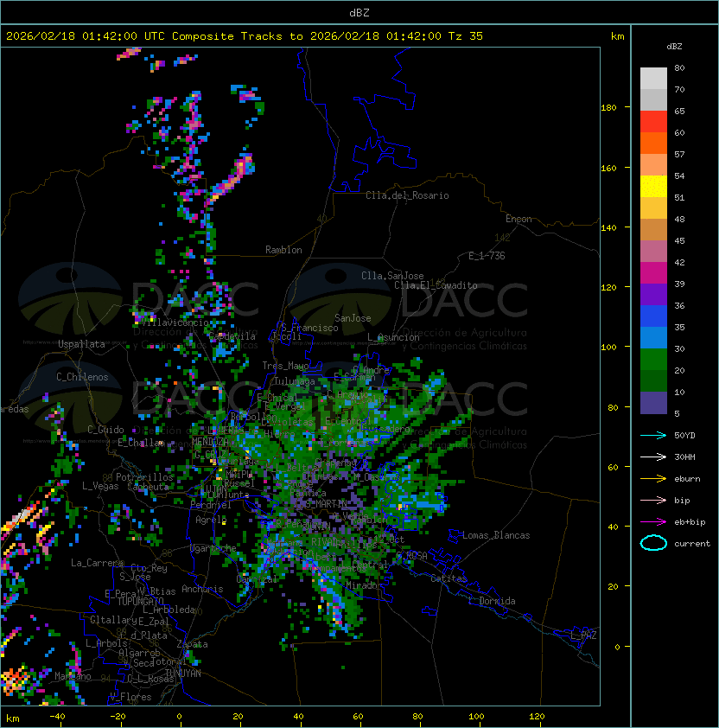Click the 'L_Asuncion' place label
Screen dimensions: 719x728
[393, 337]
